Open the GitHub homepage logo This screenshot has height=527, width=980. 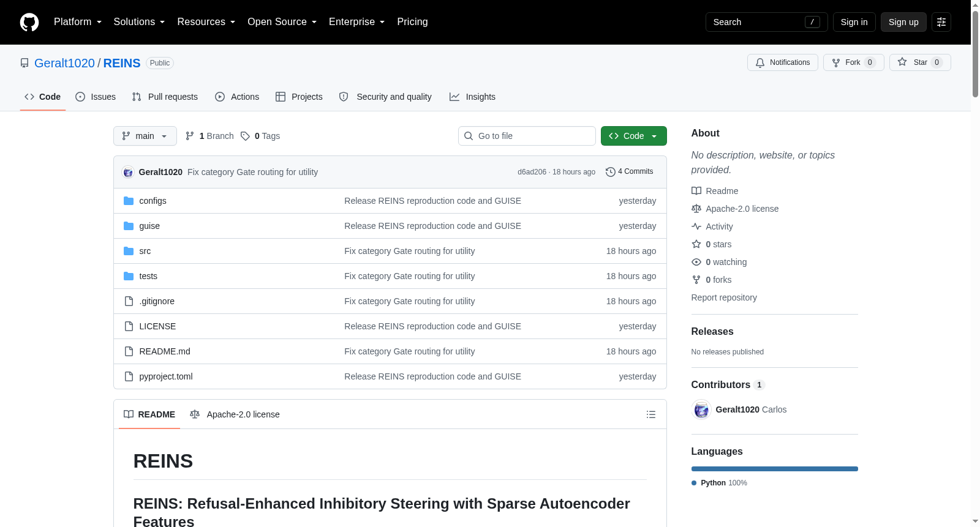pos(29,22)
